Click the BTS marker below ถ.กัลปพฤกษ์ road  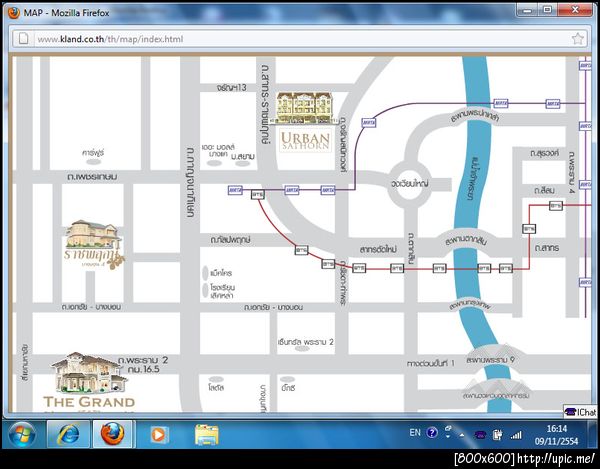(x=302, y=250)
